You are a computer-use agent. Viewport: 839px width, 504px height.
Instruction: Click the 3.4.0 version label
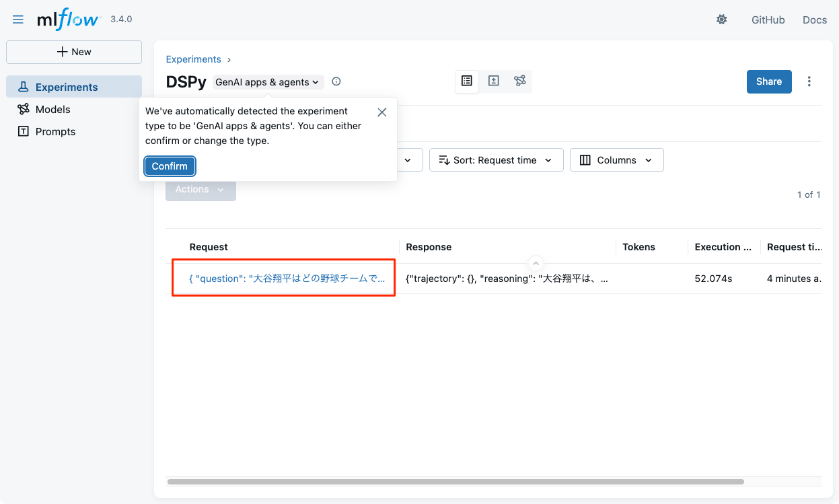121,20
